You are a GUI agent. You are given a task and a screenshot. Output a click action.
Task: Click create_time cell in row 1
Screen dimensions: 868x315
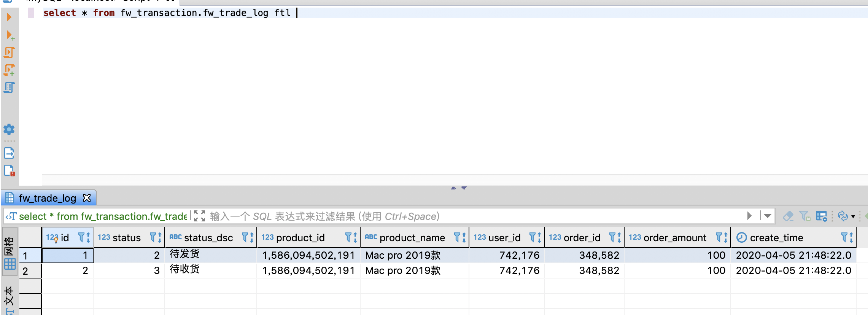coord(793,255)
